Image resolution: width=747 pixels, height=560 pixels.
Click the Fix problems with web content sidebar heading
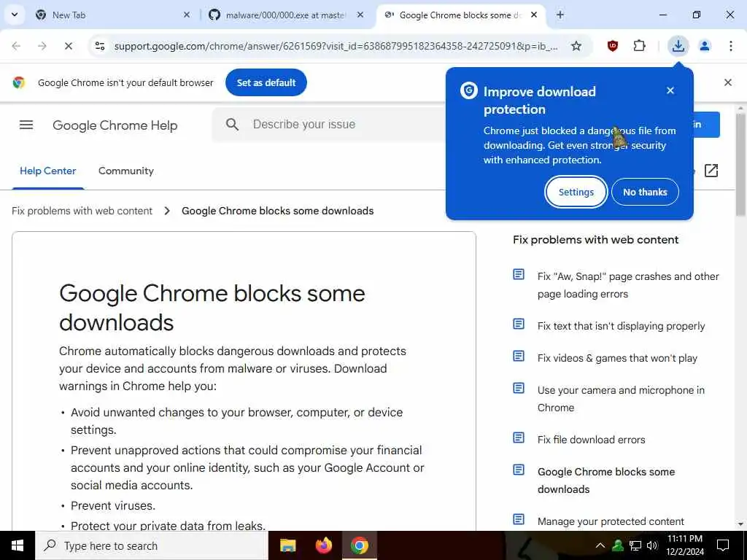[x=595, y=239]
